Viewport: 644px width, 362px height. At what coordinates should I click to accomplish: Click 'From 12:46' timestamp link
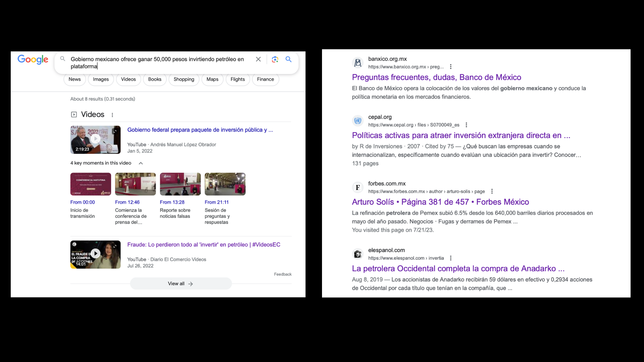[127, 202]
